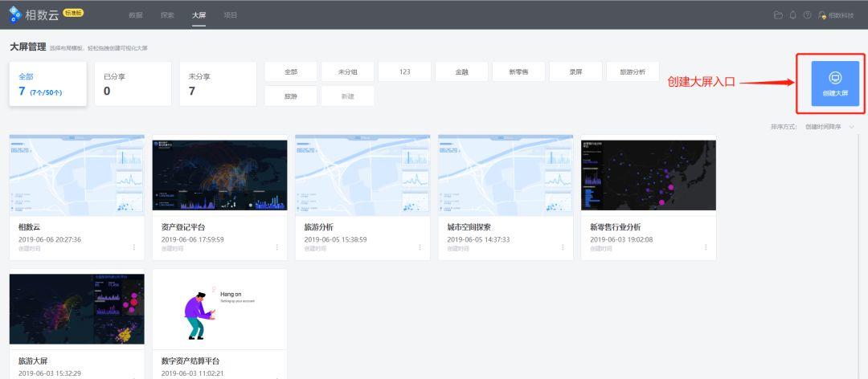Filter by the 新零售 group tag

point(518,71)
